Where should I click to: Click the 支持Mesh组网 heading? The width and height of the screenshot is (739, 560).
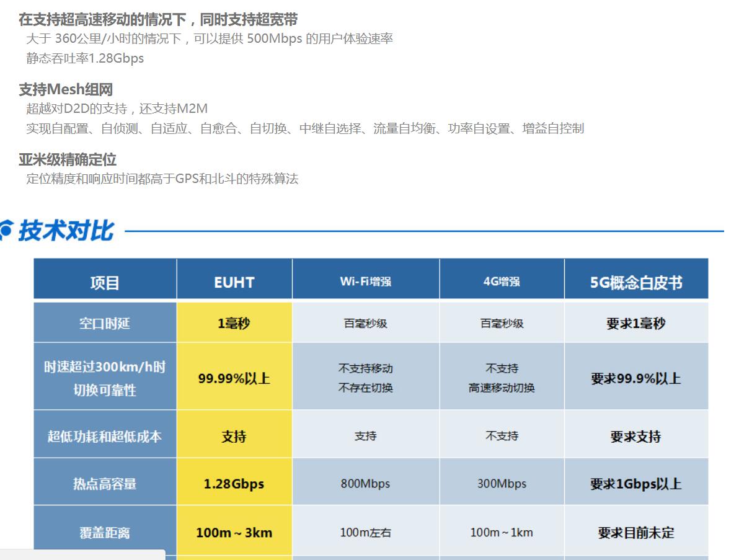66,89
